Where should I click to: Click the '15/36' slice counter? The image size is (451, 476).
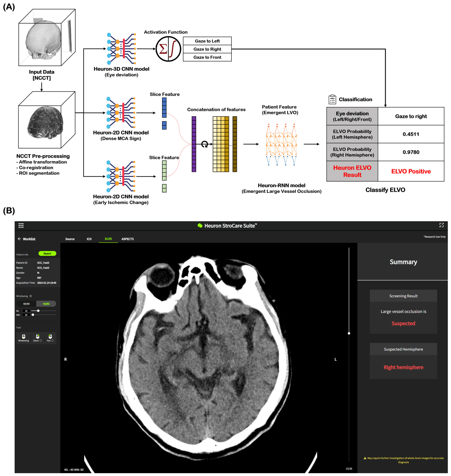click(x=349, y=469)
